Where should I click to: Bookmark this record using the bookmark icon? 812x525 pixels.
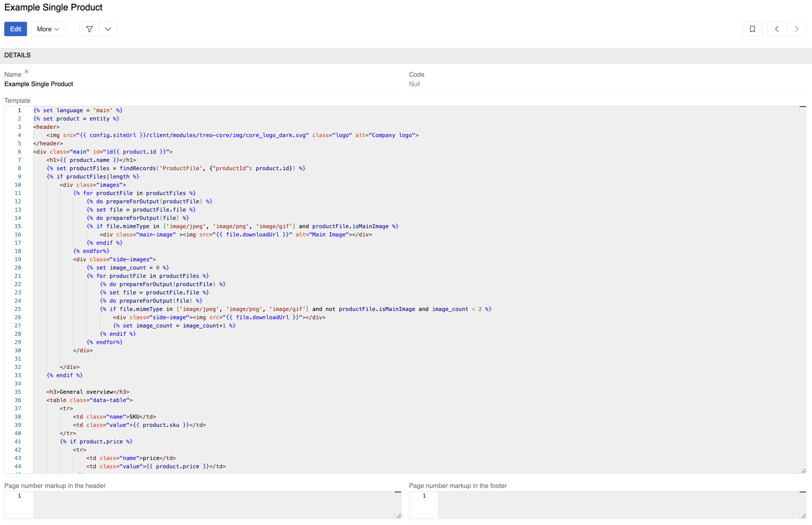point(752,29)
